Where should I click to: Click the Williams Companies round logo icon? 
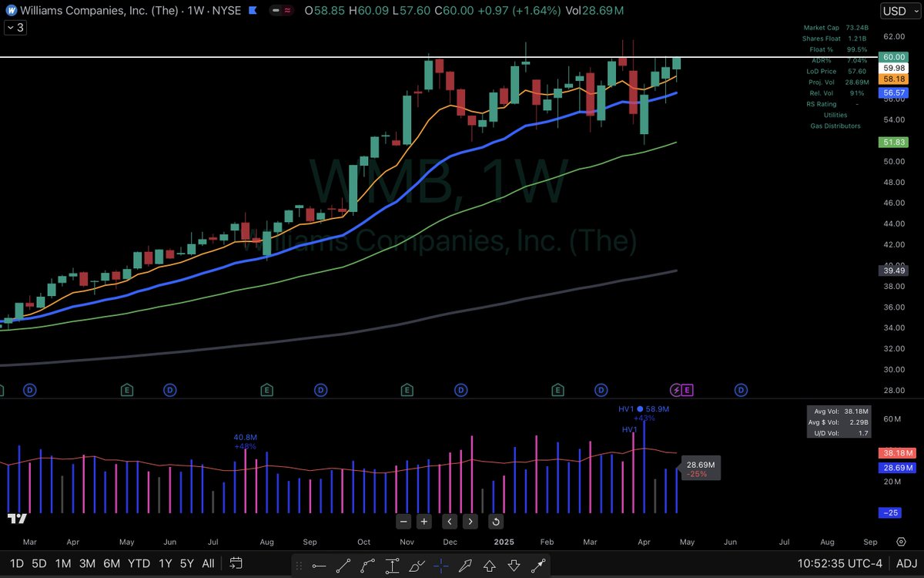(11, 11)
